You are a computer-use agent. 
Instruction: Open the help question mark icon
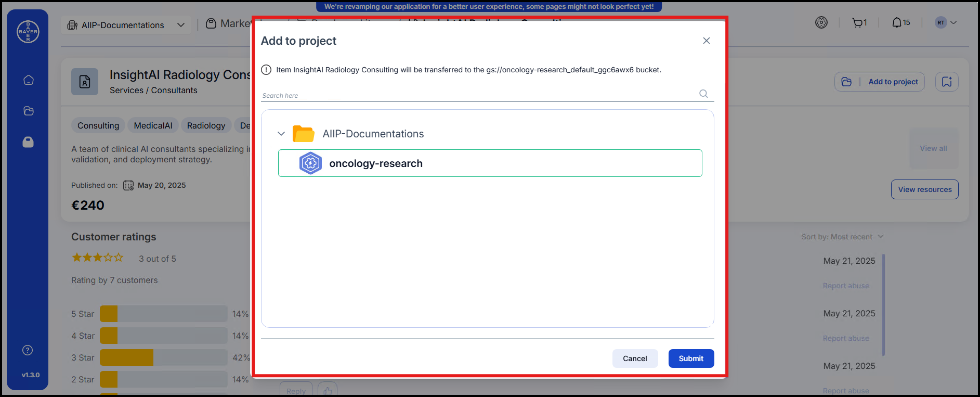coord(28,350)
